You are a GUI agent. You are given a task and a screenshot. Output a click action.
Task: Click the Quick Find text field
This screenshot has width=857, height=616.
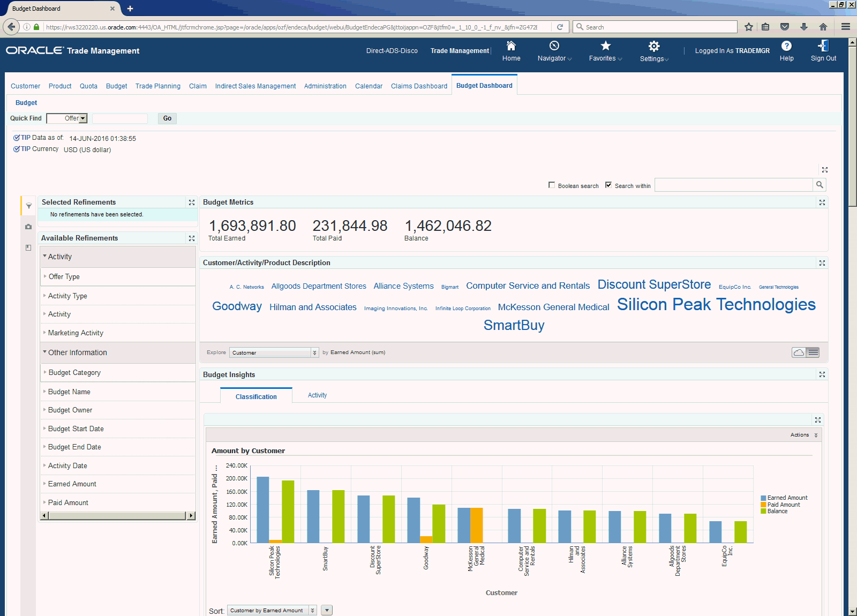(120, 118)
